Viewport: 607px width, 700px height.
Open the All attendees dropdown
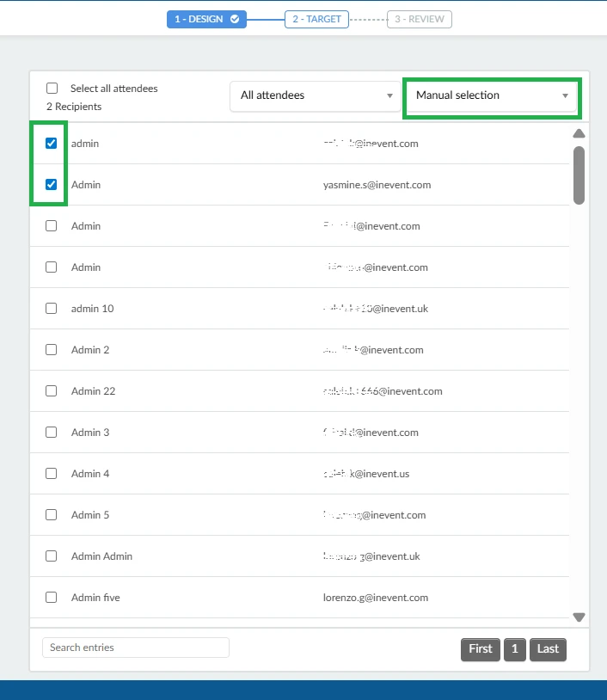tap(316, 95)
